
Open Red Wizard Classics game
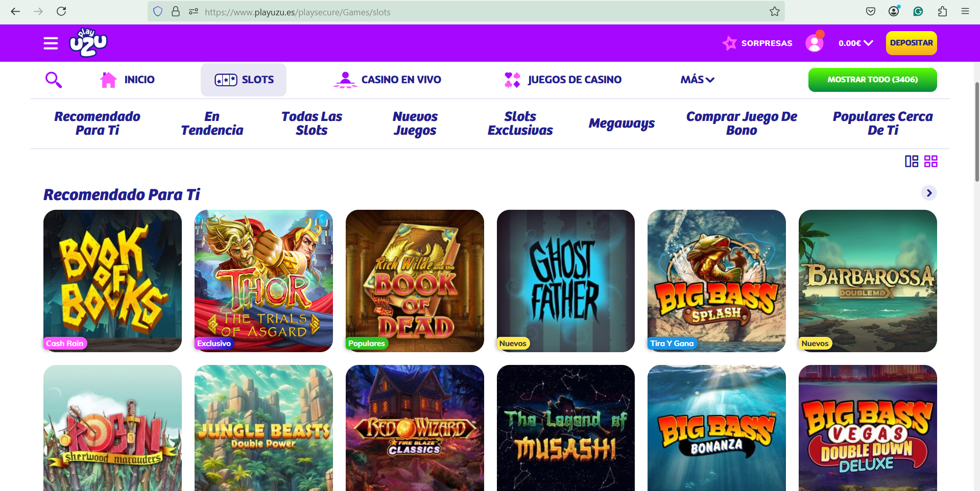point(415,428)
